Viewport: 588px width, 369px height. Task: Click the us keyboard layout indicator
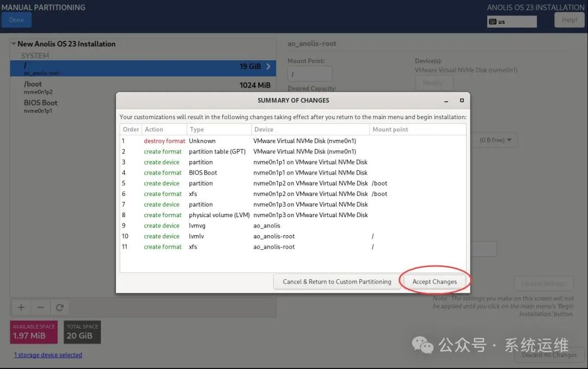pos(512,22)
